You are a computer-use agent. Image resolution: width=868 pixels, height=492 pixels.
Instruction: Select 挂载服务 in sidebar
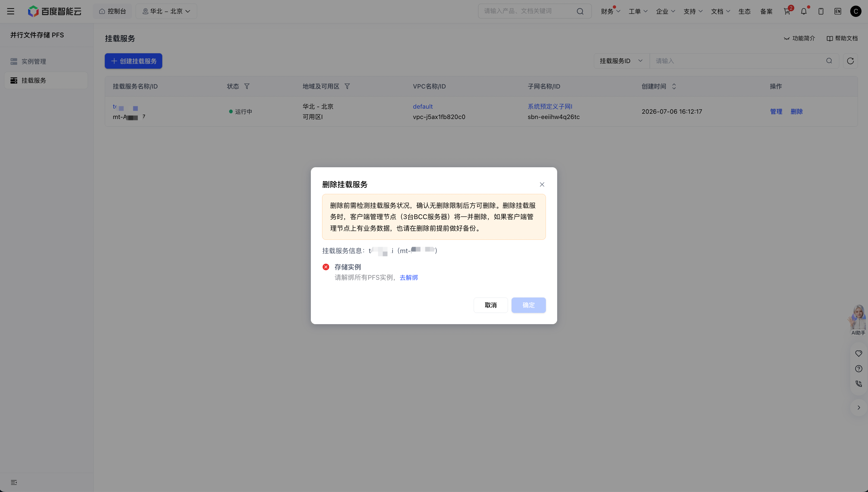pyautogui.click(x=46, y=81)
